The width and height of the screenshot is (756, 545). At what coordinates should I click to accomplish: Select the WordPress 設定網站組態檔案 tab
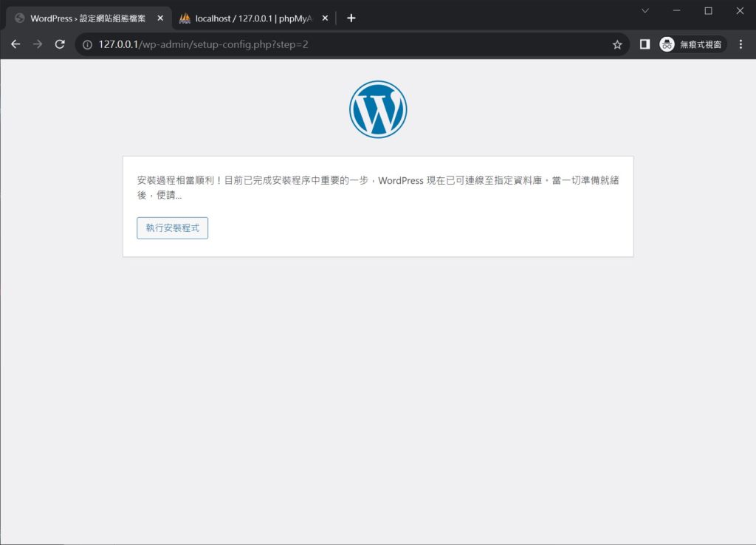coord(89,18)
